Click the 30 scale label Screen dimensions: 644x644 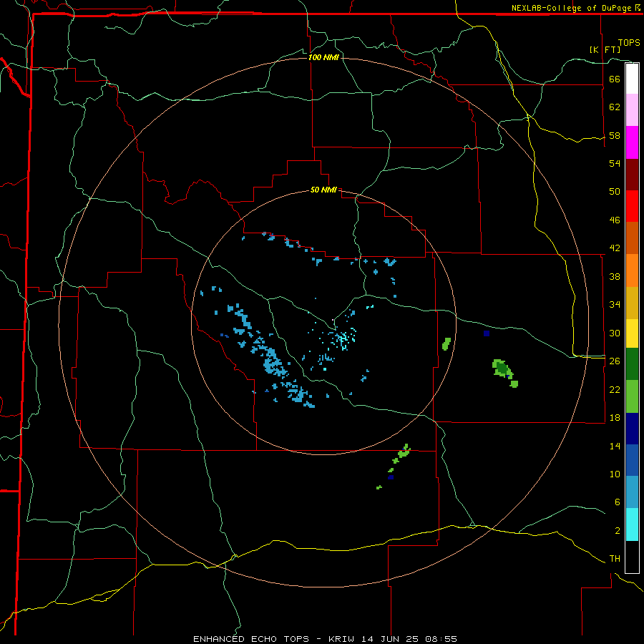pos(615,333)
